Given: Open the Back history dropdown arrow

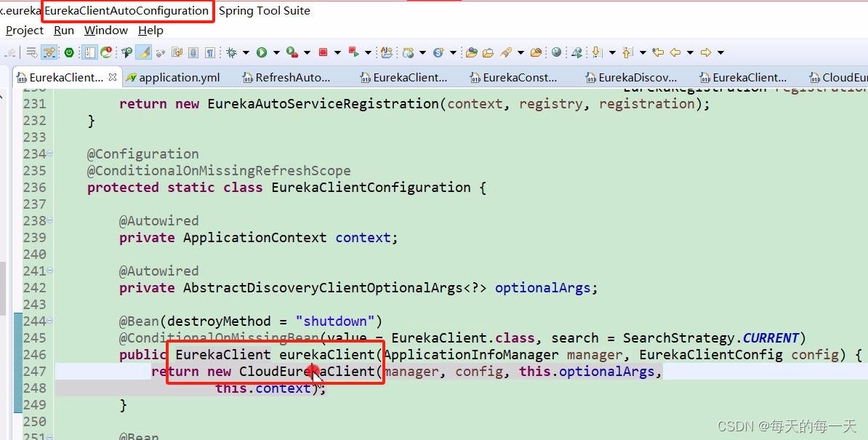Looking at the screenshot, I should coord(691,52).
